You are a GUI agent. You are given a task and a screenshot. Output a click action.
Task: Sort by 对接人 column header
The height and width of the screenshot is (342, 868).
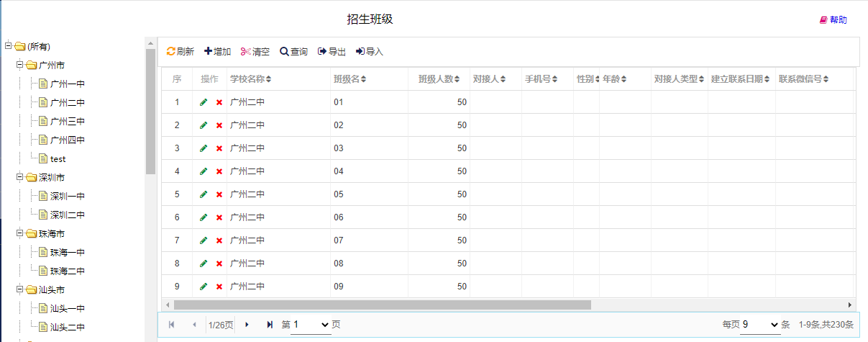click(x=490, y=79)
